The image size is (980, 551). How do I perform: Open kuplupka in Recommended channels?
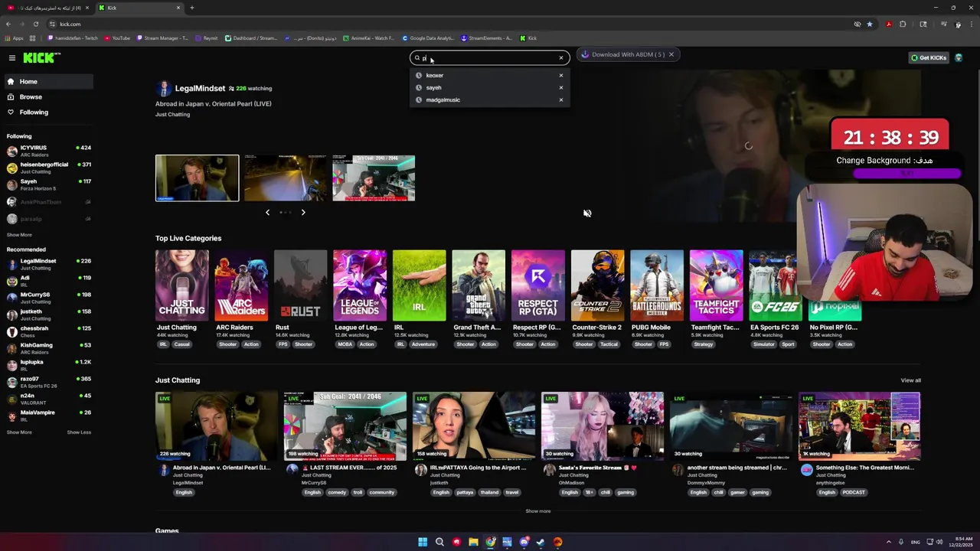click(47, 365)
